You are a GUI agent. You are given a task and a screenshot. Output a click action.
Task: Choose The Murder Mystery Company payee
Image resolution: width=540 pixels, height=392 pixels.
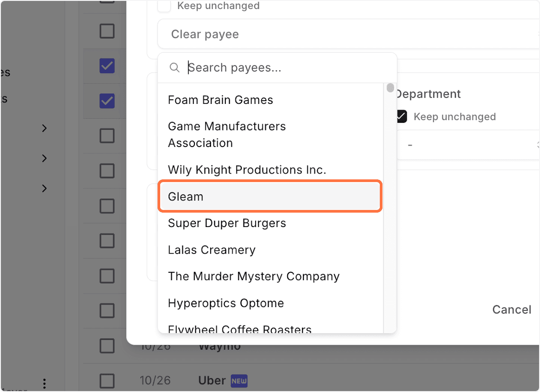(253, 276)
